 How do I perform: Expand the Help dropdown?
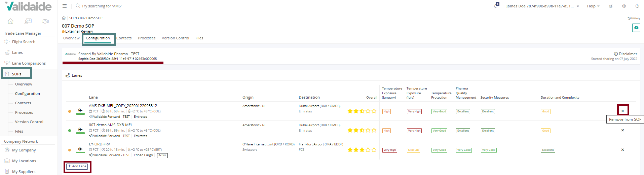pyautogui.click(x=593, y=6)
